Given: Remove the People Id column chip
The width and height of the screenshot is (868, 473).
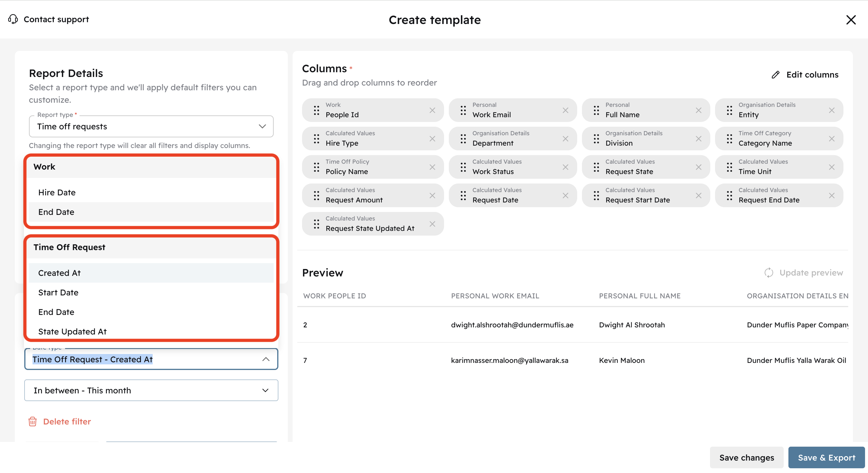Looking at the screenshot, I should (432, 110).
